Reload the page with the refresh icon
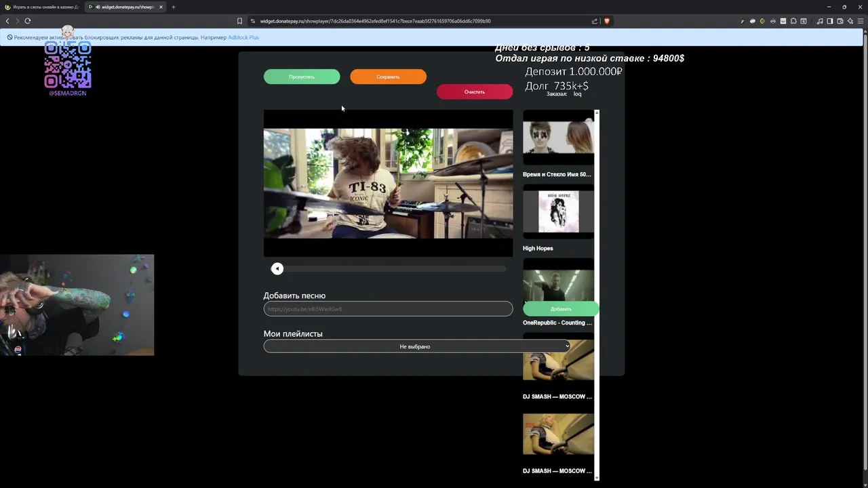The image size is (868, 488). [x=28, y=21]
